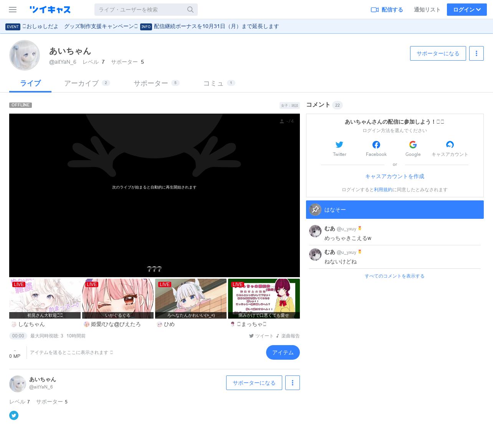Open まっちゃ live thumbnail
This screenshot has width=493, height=448.
coord(264,299)
